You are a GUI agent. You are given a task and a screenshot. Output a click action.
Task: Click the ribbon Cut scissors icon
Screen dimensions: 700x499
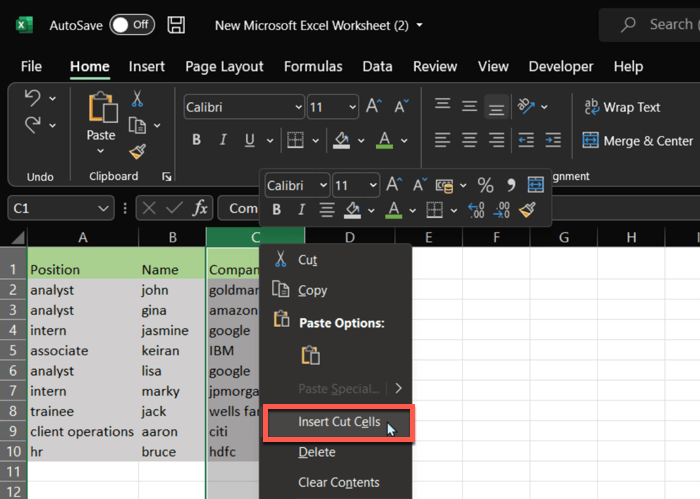(137, 99)
